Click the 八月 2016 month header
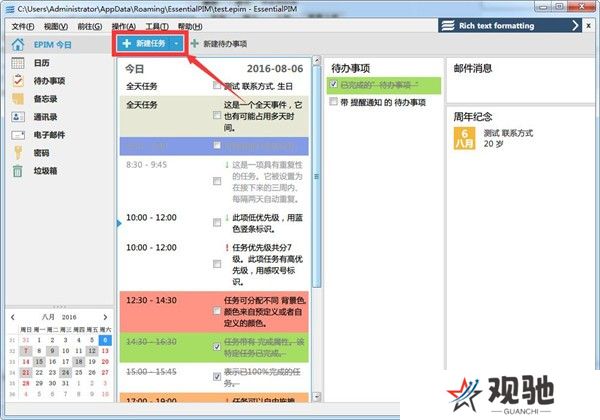This screenshot has width=600, height=420. click(x=59, y=317)
